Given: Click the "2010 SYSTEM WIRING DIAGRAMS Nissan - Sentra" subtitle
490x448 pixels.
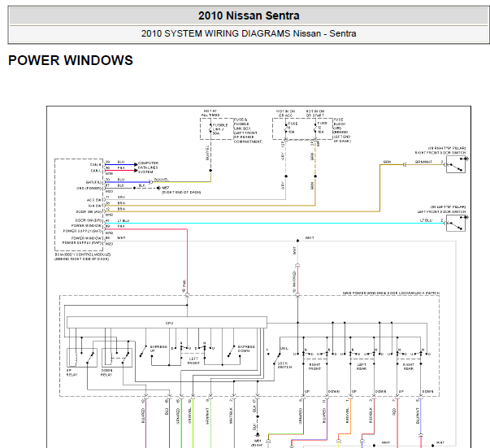Looking at the screenshot, I should click(x=249, y=33).
